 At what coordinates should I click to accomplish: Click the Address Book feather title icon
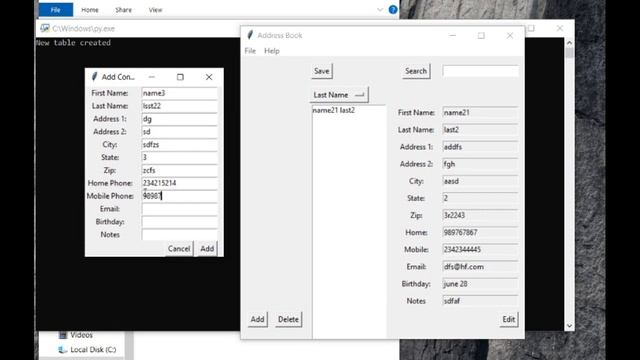250,35
